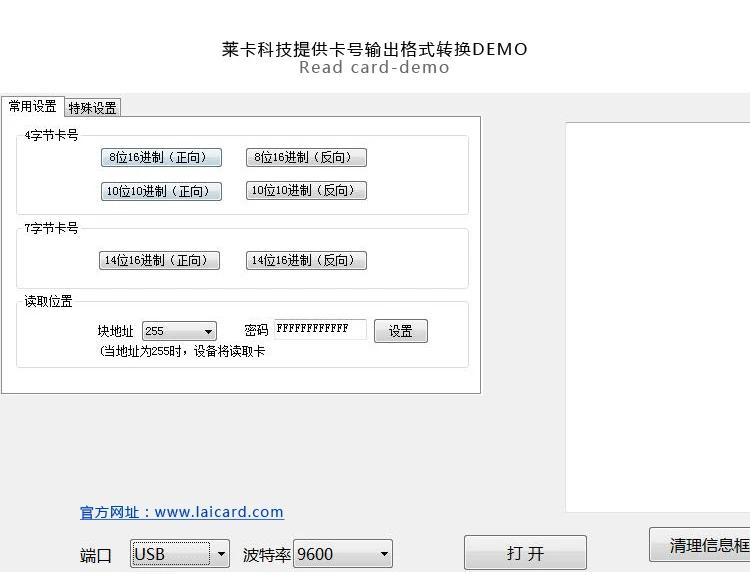The image size is (750, 575).
Task: Click the 密码 field containing FFFFFFFFFFFF
Action: tap(320, 329)
